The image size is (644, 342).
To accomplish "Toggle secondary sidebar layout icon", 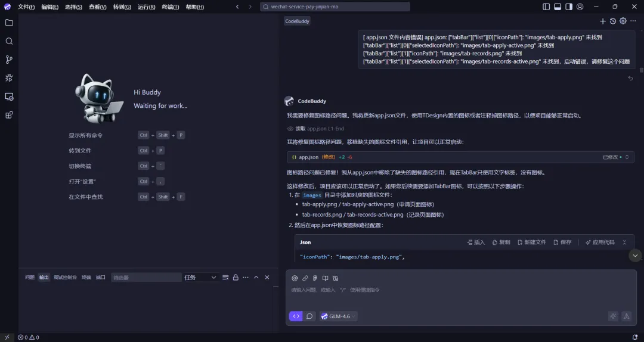I will [x=569, y=7].
